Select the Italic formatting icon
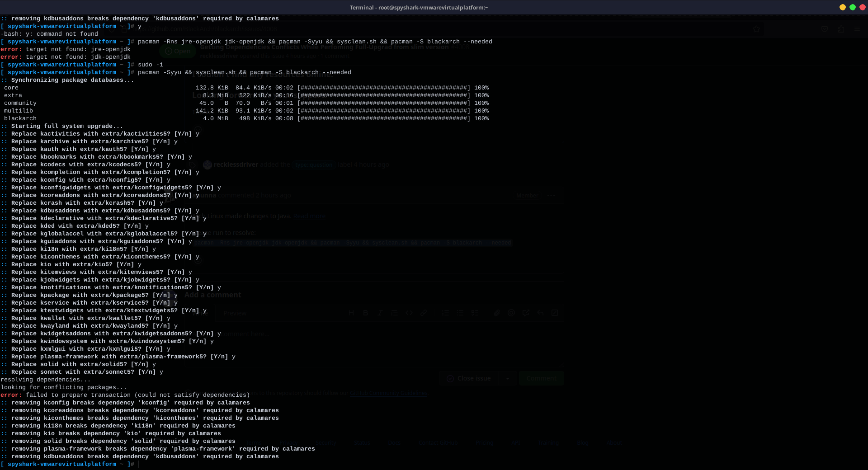Image resolution: width=868 pixels, height=470 pixels. 380,313
